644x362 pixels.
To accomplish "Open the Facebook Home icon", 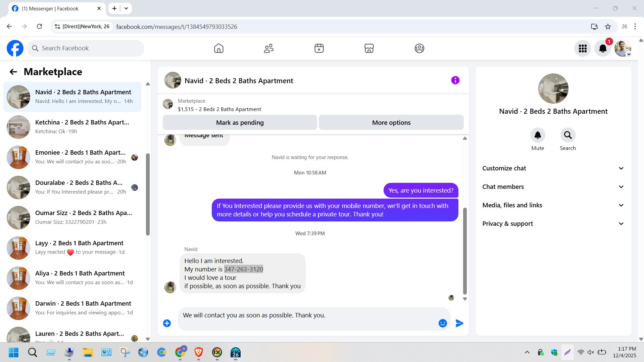I will (218, 48).
